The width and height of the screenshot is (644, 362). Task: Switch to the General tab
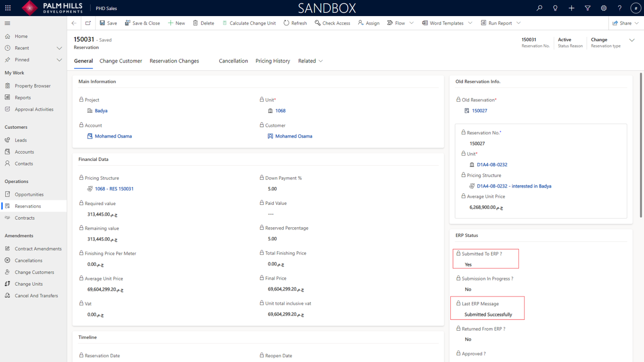tap(83, 61)
